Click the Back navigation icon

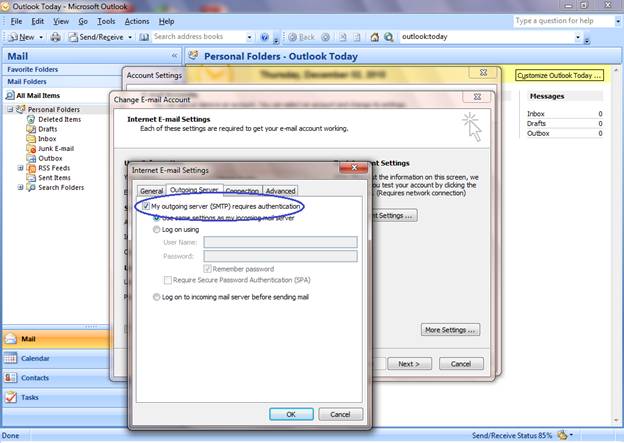pyautogui.click(x=292, y=37)
